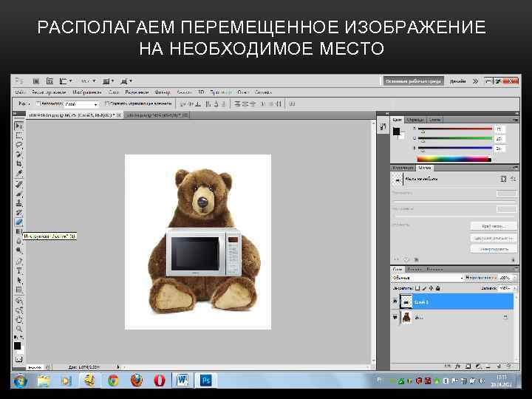532x399 pixels.
Task: Open the Изображение menu
Action: [x=87, y=92]
